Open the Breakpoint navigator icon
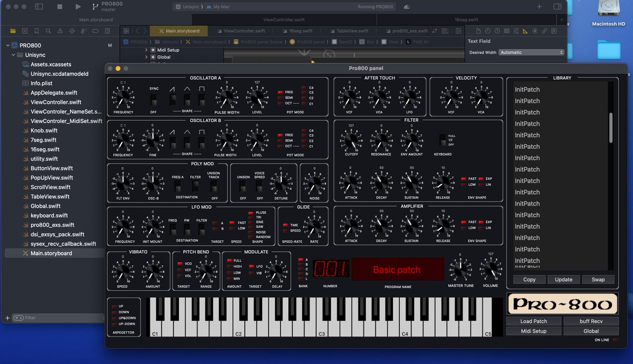Screen dimensions: 633x364 coord(96,31)
